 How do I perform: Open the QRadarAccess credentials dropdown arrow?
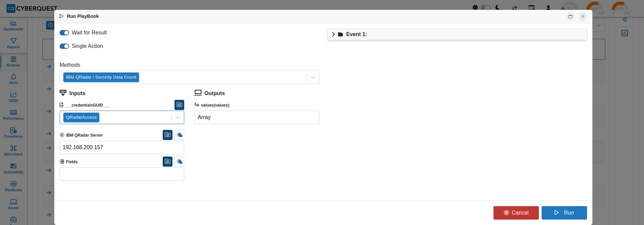point(178,117)
